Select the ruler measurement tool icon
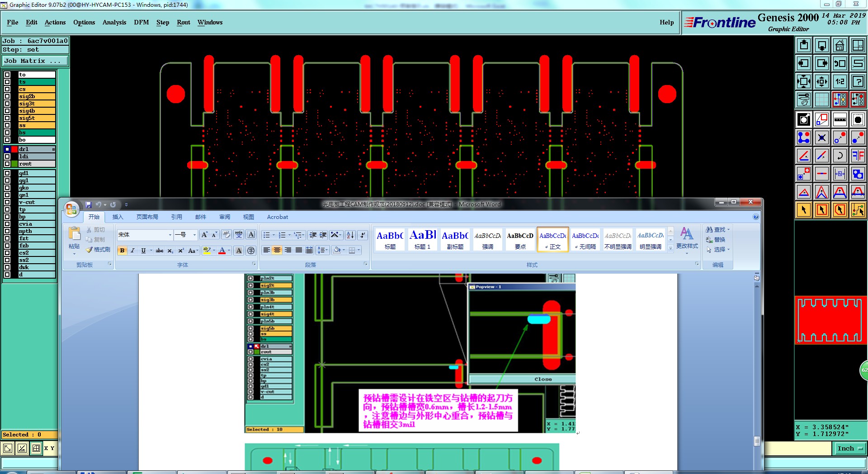 pyautogui.click(x=840, y=119)
